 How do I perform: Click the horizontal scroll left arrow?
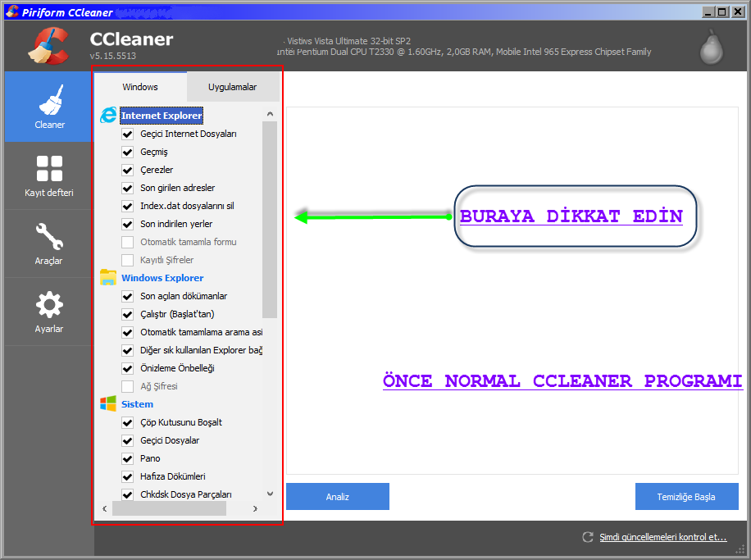[x=104, y=508]
